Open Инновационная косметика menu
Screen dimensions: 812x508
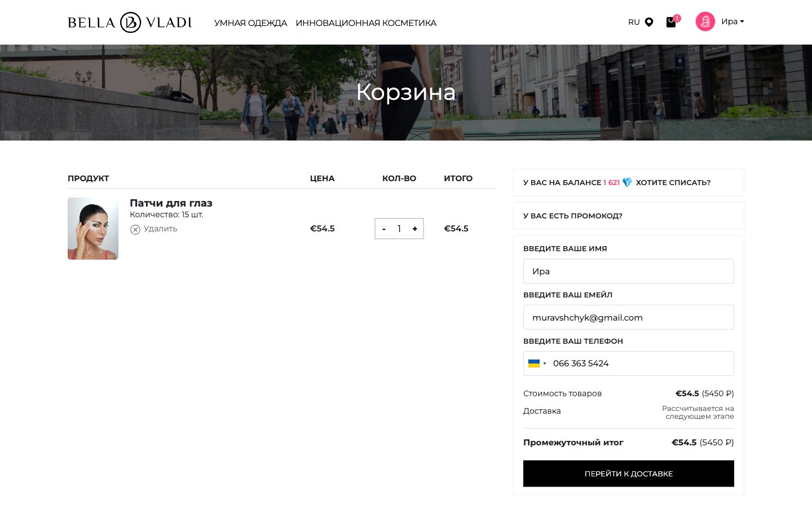coord(366,23)
